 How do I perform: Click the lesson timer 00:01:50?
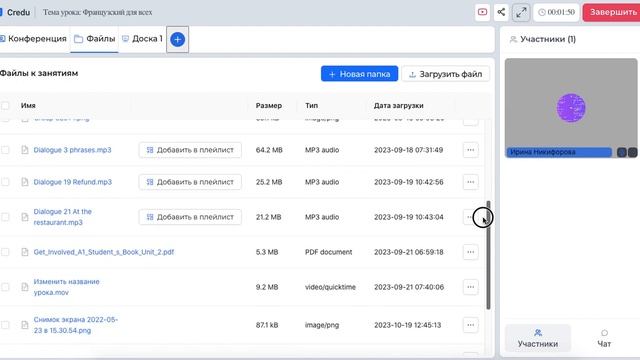pyautogui.click(x=556, y=12)
